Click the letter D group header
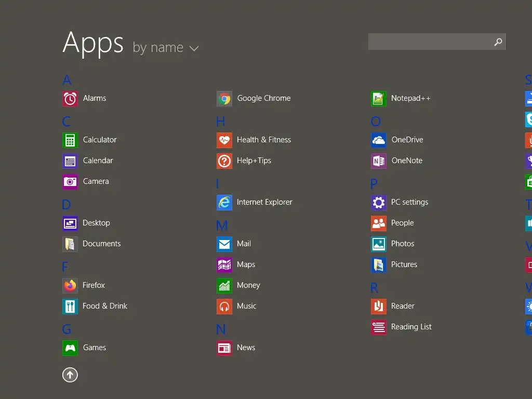The image size is (532, 399). 66,205
